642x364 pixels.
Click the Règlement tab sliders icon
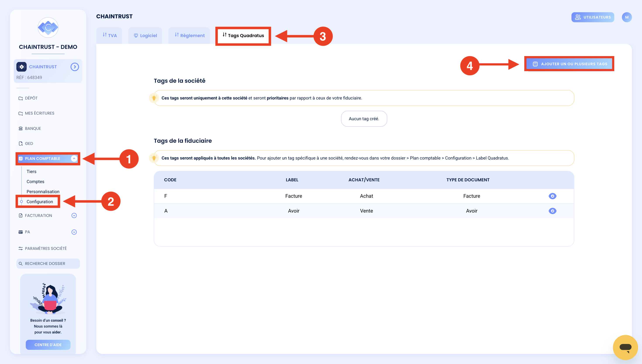click(177, 35)
